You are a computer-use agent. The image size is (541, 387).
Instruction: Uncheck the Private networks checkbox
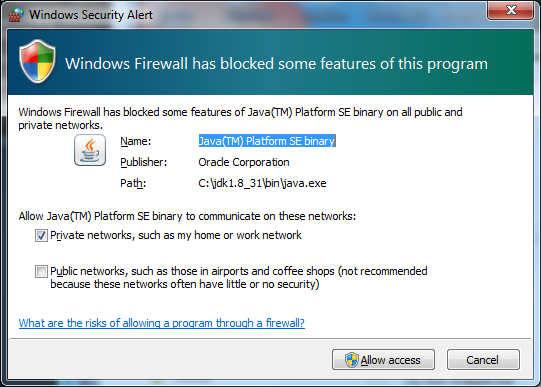coord(41,236)
